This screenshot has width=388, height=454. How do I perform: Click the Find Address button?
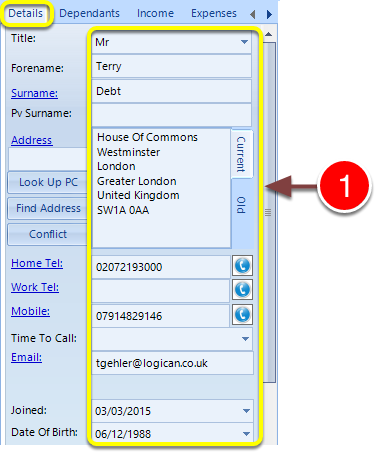click(48, 208)
